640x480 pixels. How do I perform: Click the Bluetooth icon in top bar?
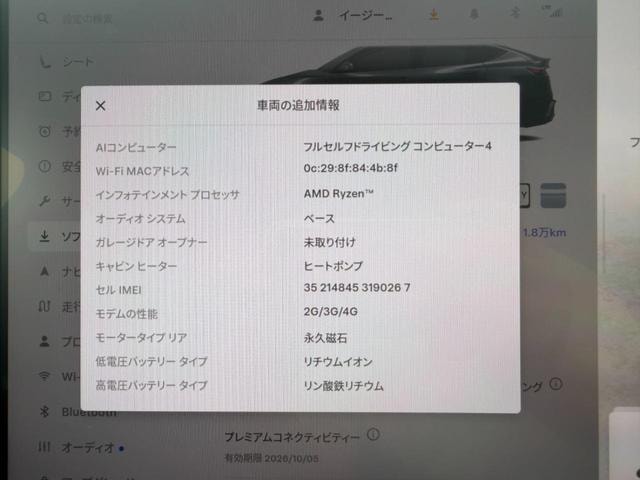pos(514,13)
